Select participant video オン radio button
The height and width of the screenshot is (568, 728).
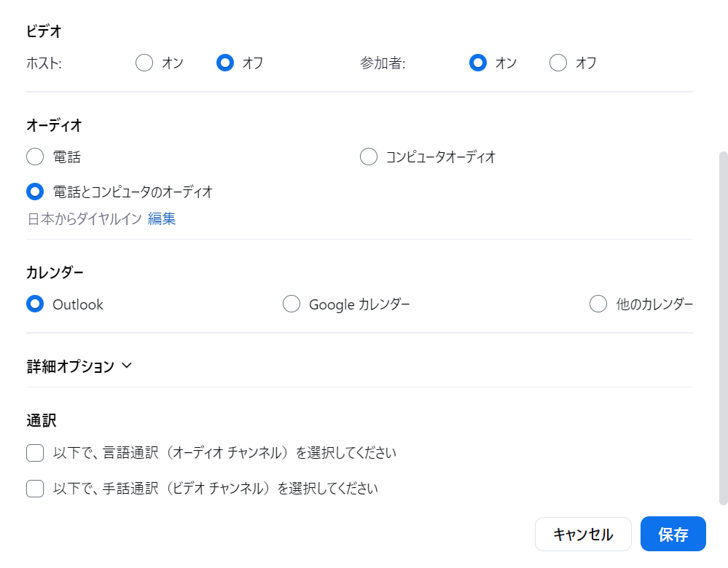tap(478, 63)
